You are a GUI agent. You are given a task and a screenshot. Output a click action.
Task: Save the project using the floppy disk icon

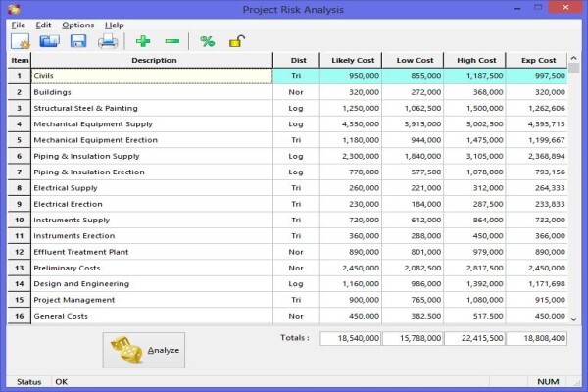click(x=78, y=41)
